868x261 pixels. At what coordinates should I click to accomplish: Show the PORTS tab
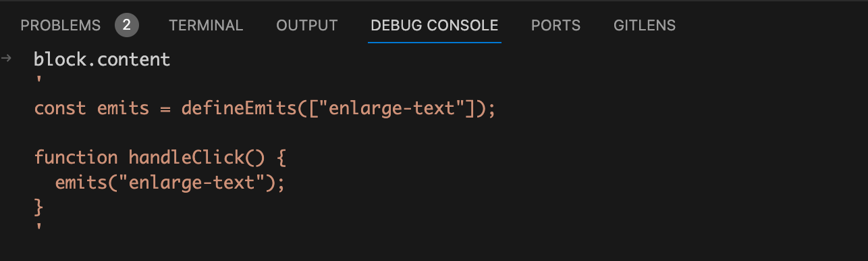pos(556,26)
